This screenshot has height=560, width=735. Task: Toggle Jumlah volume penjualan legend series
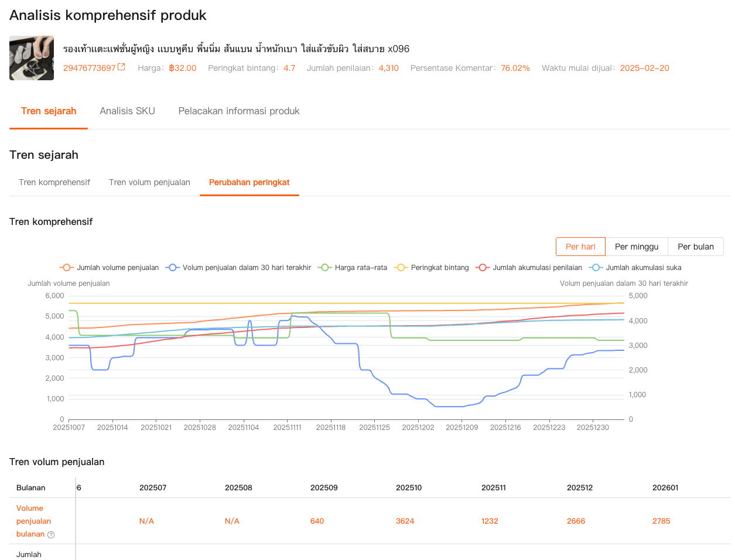click(x=109, y=268)
